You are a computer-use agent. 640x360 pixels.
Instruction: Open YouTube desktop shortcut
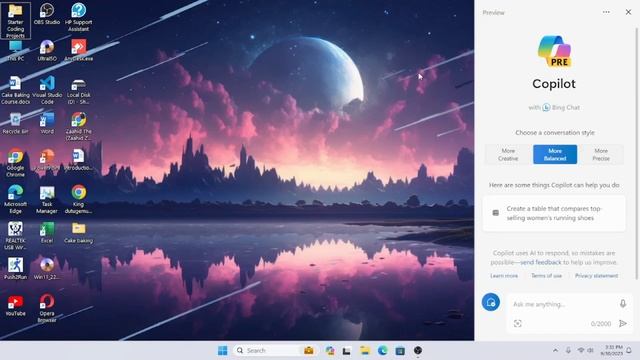coord(16,305)
